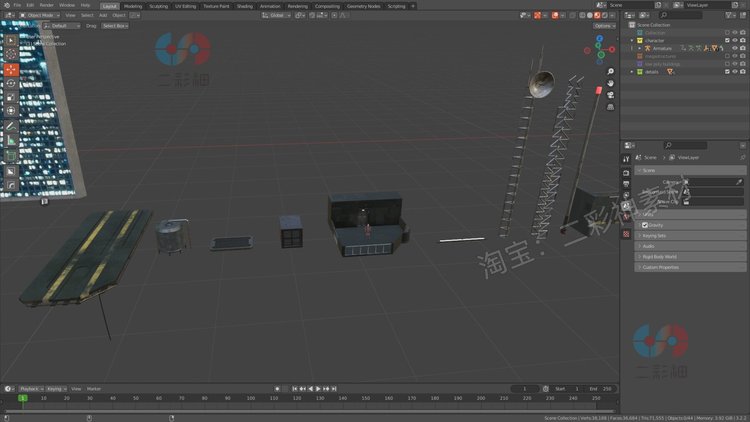The width and height of the screenshot is (750, 422).
Task: Open the Object Mode dropdown
Action: (x=39, y=15)
